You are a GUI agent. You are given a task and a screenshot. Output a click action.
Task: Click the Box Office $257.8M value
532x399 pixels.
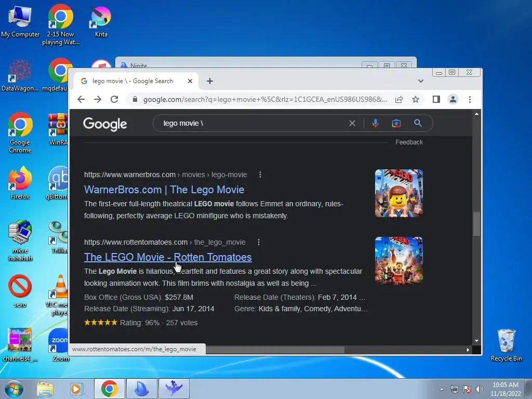click(x=179, y=297)
